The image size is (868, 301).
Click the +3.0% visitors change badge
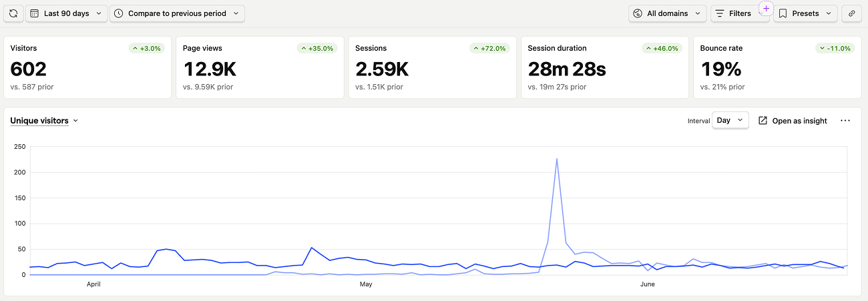coord(146,48)
